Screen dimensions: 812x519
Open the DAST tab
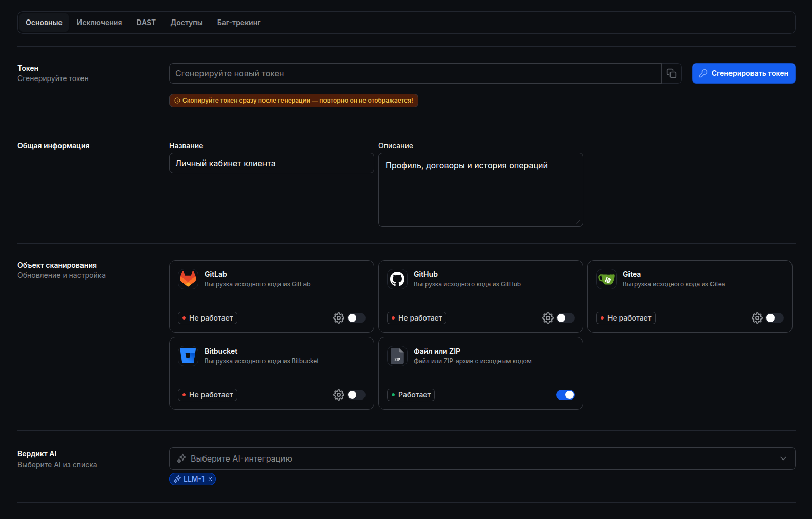click(146, 23)
